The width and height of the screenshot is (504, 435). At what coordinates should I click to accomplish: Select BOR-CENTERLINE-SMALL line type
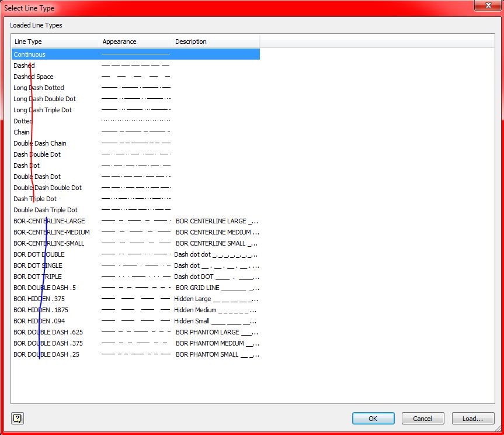coord(135,243)
